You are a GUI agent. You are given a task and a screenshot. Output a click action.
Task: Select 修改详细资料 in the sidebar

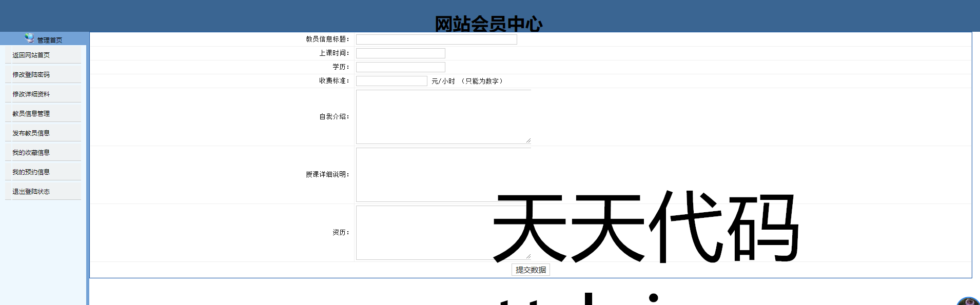click(31, 94)
